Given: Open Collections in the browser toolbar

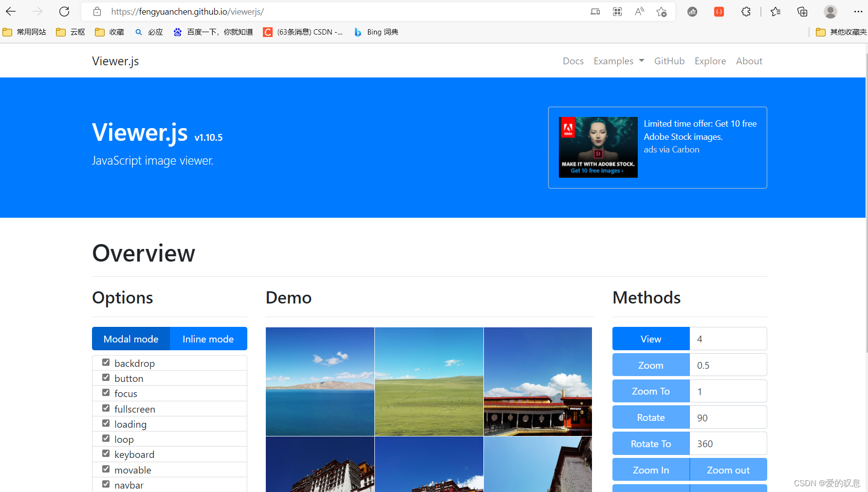Looking at the screenshot, I should (801, 11).
